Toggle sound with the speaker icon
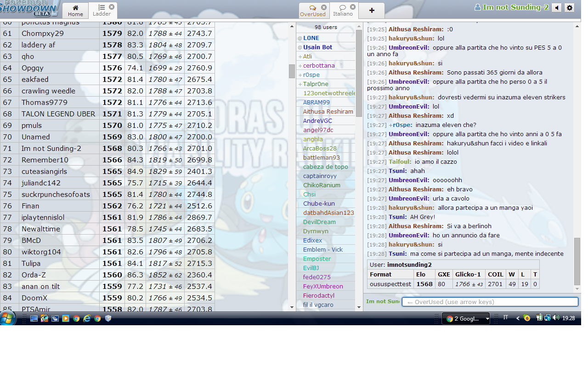 (556, 7)
